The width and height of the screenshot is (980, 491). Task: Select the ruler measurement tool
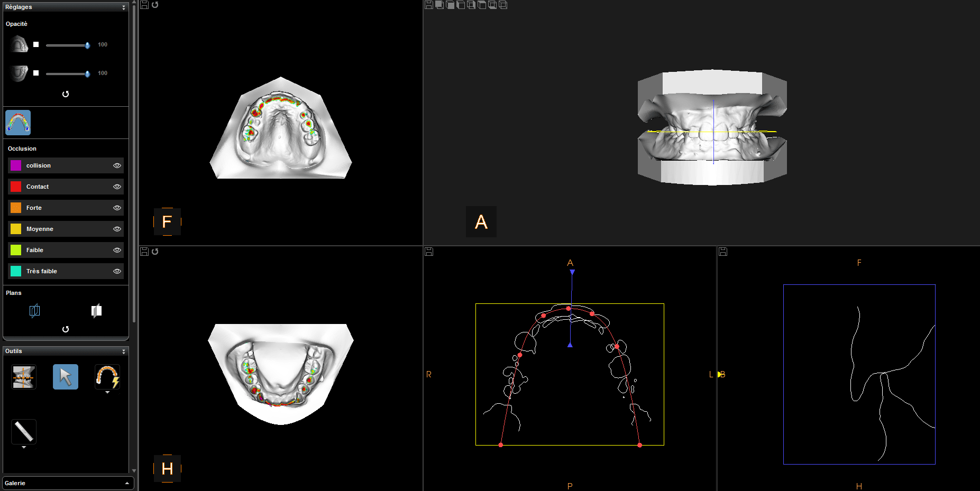pyautogui.click(x=24, y=431)
